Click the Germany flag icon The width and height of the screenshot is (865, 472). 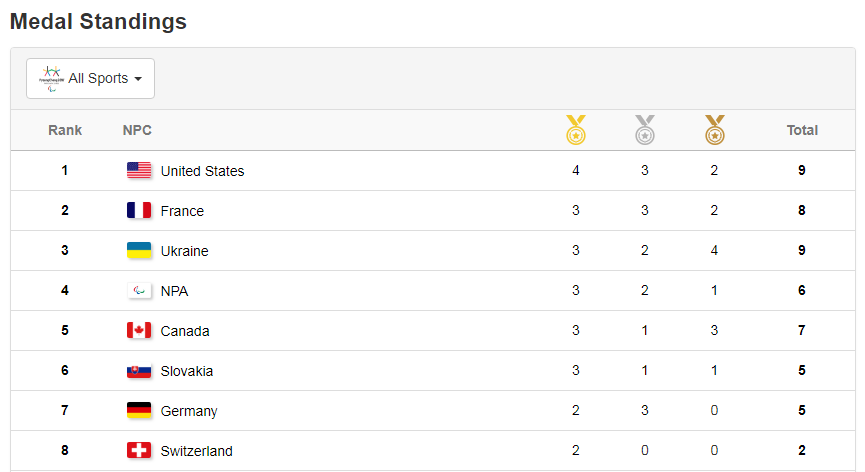tap(139, 411)
